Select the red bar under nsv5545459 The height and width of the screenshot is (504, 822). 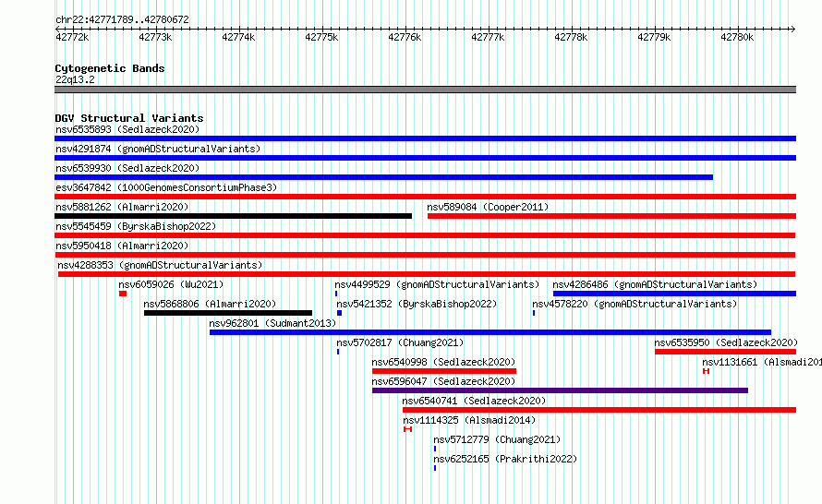[x=425, y=235]
